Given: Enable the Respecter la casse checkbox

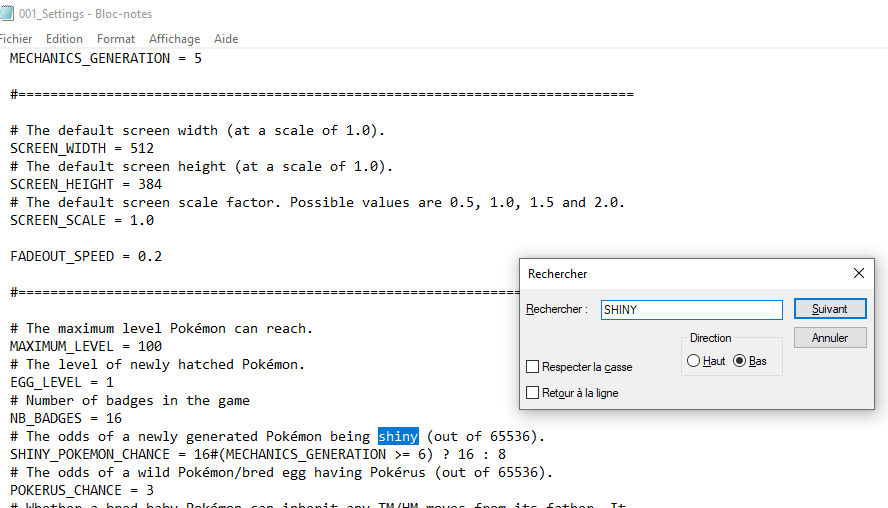Looking at the screenshot, I should coord(533,367).
